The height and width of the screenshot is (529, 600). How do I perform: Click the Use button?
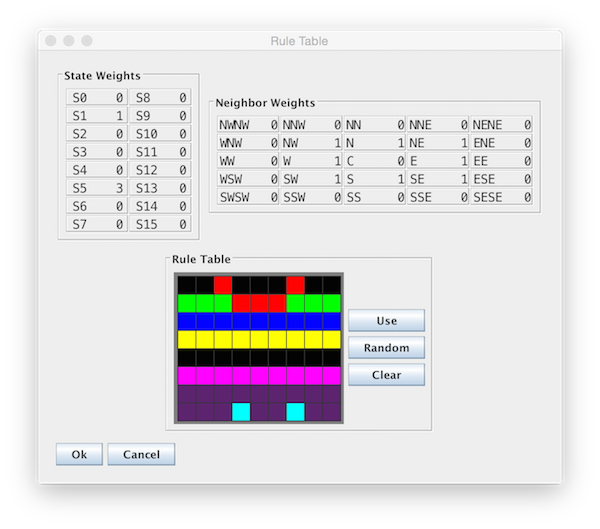386,320
